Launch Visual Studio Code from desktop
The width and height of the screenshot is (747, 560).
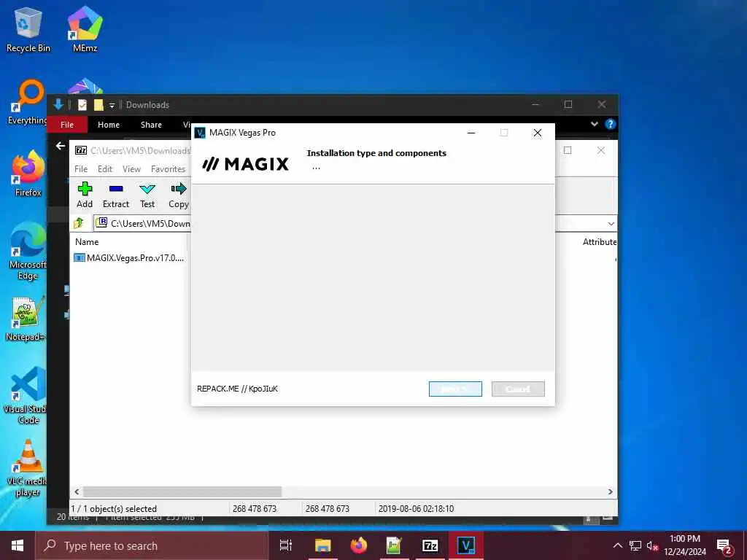pos(27,395)
